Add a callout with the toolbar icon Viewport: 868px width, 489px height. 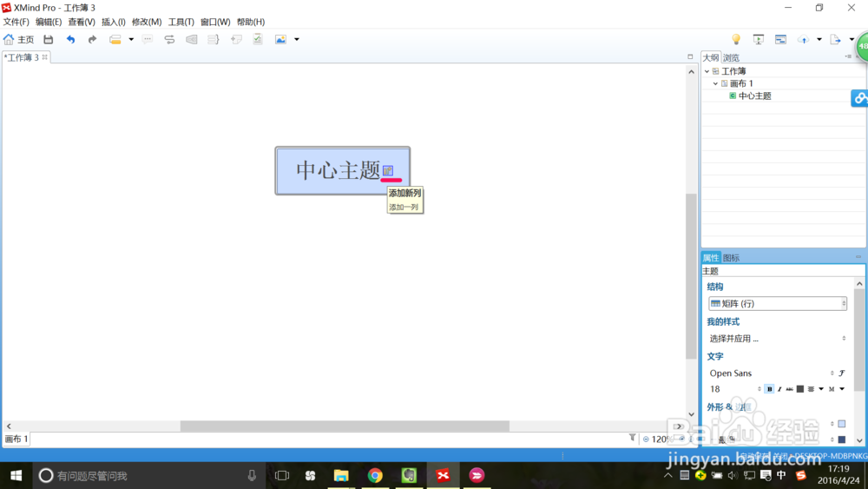(148, 39)
